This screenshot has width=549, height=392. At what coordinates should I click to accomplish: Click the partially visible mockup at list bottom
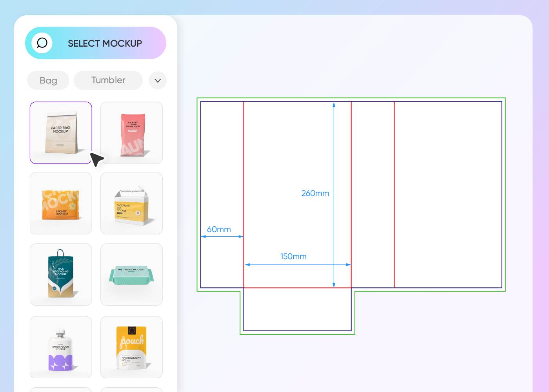(61, 389)
